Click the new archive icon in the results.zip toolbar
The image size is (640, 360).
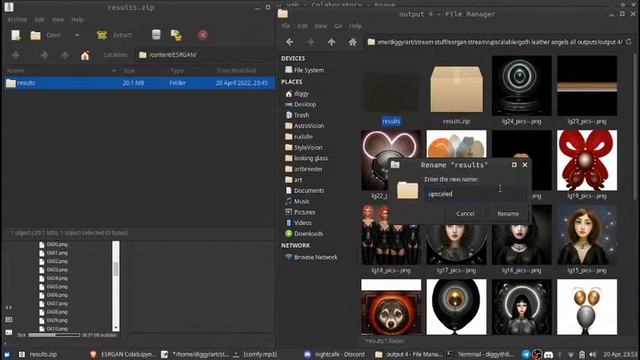click(x=16, y=35)
